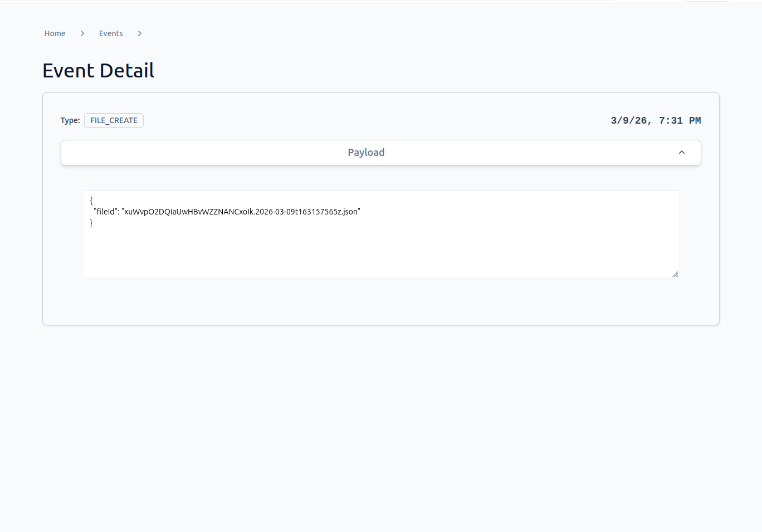Viewport: 762px width, 532px height.
Task: Click the timestamp 3/9/26, 7:31 PM
Action: [x=656, y=120]
